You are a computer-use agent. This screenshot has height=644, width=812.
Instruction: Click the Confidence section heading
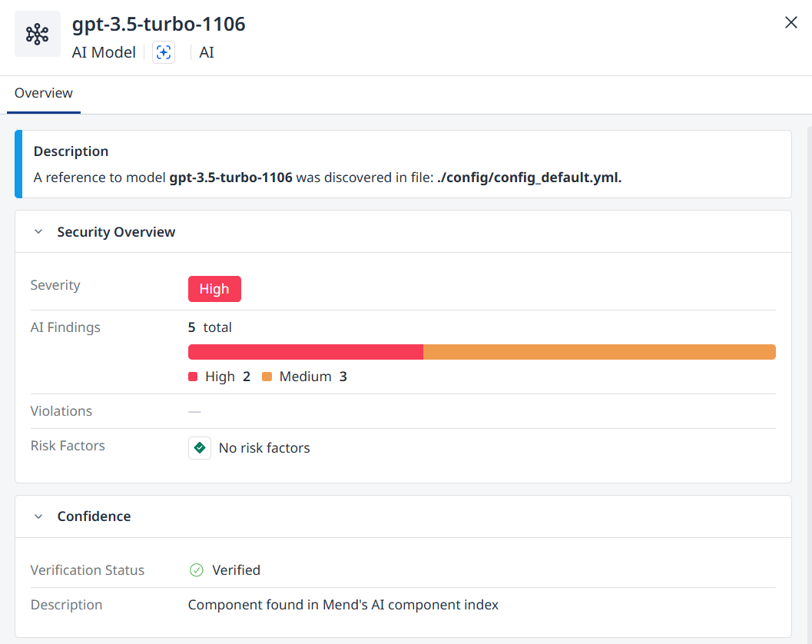pos(94,516)
